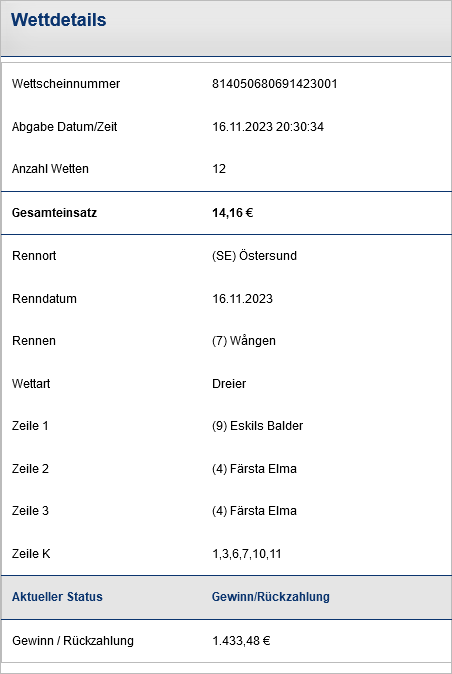Click the bold Gesamteinsatz label
The width and height of the screenshot is (452, 674).
(54, 213)
